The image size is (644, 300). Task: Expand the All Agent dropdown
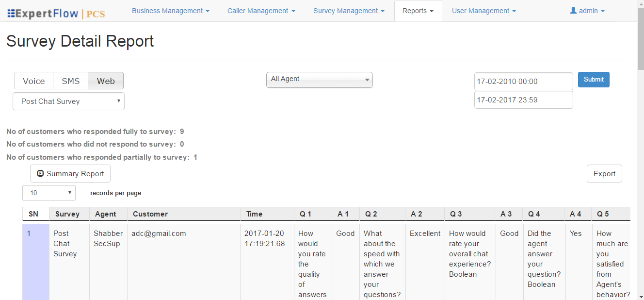[x=319, y=80]
